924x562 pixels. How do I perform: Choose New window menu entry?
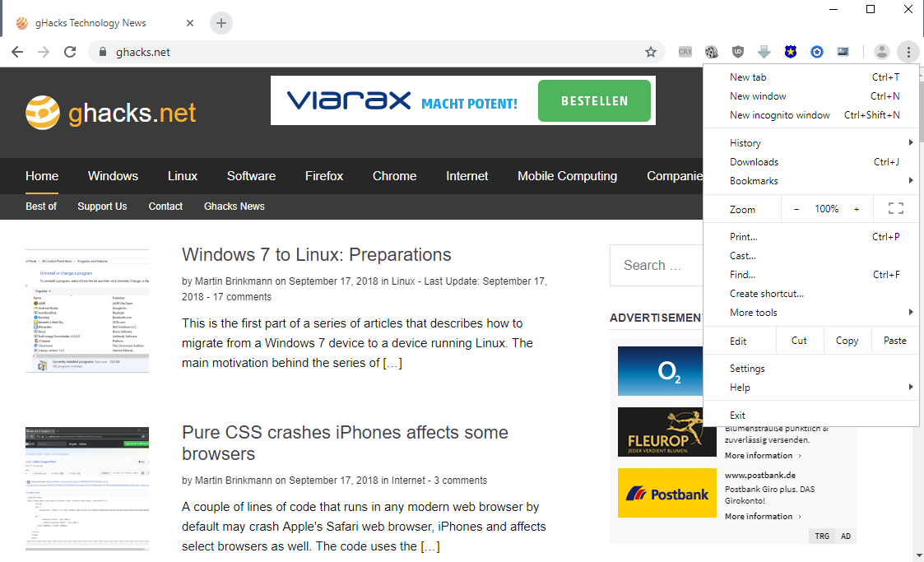(811, 96)
